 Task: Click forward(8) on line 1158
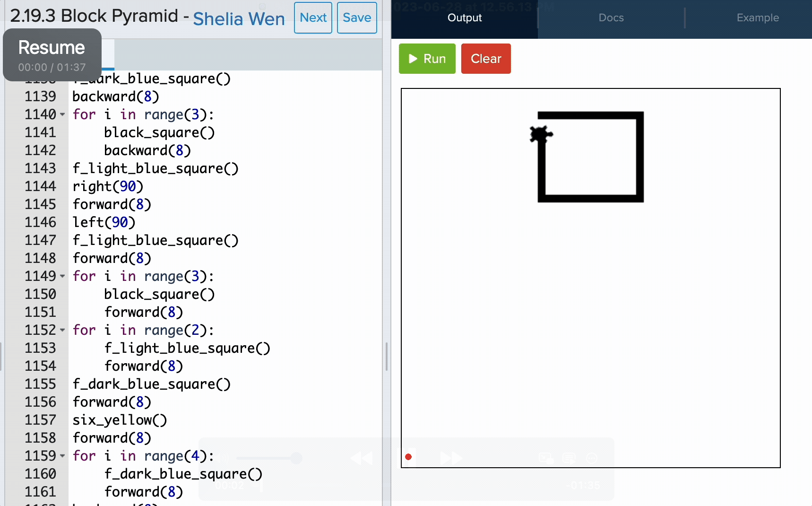click(x=112, y=438)
